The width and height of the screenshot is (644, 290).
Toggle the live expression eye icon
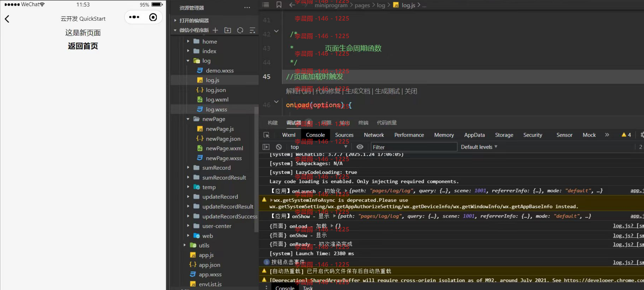coord(360,147)
